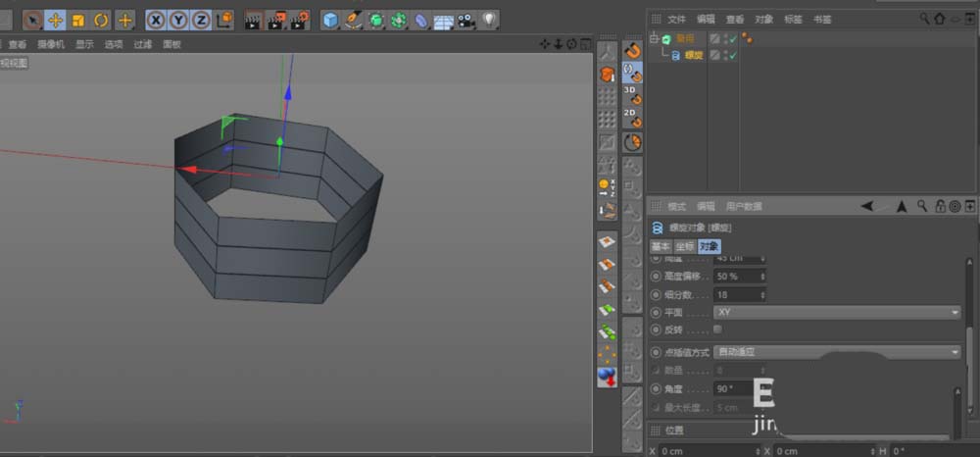Add a Cube primitive object
Image resolution: width=980 pixels, height=457 pixels.
tap(330, 20)
